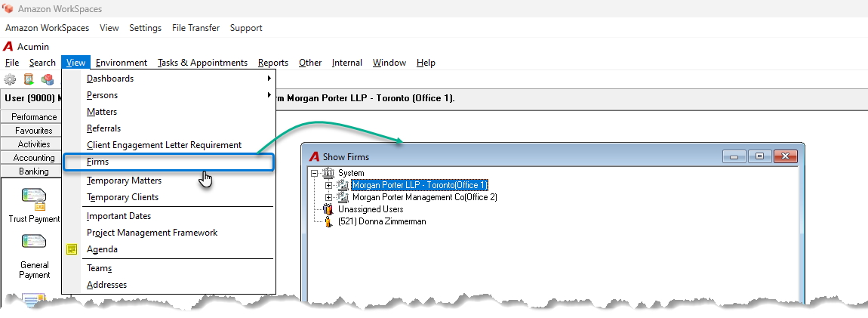
Task: Select Unassigned Users tree row
Action: click(x=371, y=209)
